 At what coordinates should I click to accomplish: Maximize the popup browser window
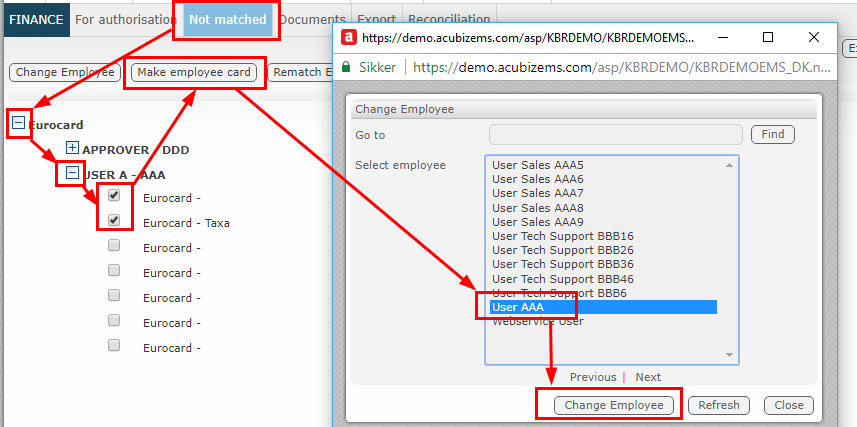768,37
